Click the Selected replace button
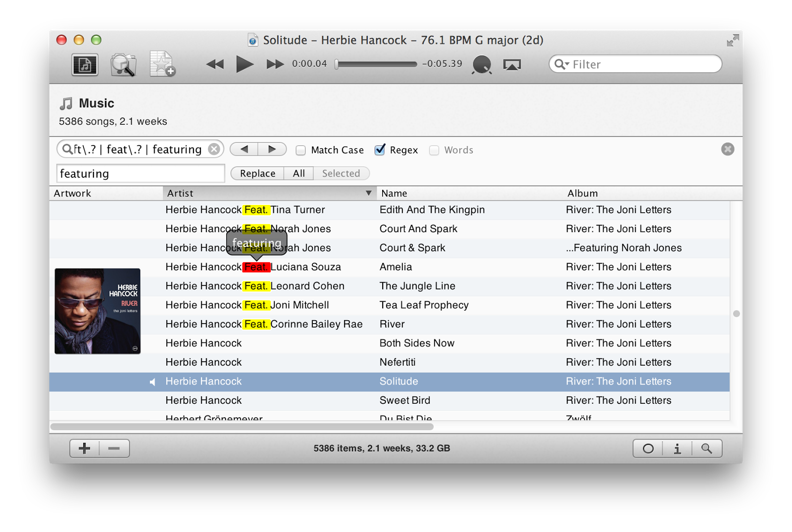This screenshot has width=792, height=532. (341, 173)
